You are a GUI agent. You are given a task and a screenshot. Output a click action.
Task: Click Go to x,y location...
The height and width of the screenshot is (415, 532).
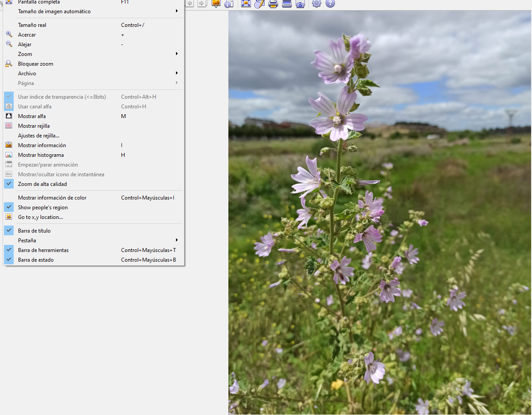40,217
